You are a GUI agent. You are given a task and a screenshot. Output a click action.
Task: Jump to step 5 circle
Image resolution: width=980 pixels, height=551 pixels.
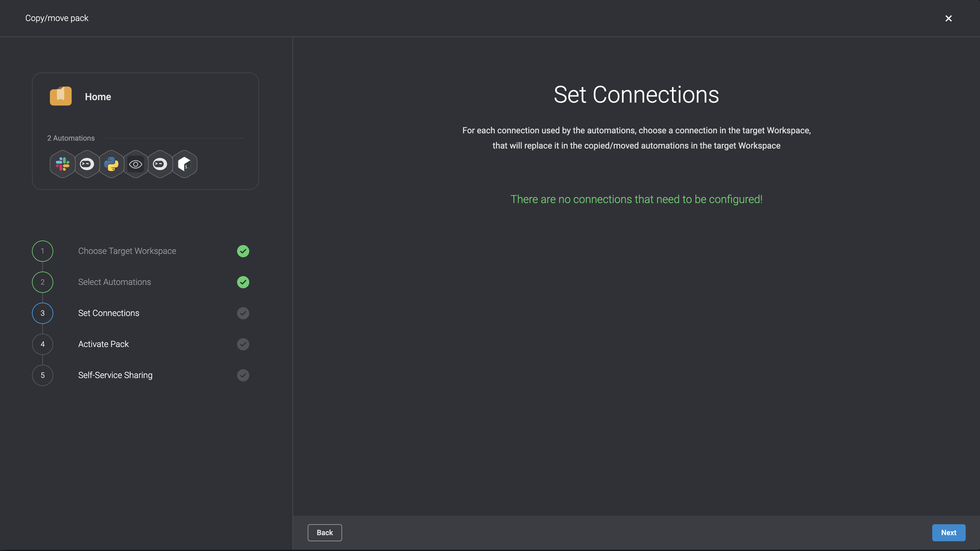click(x=43, y=375)
